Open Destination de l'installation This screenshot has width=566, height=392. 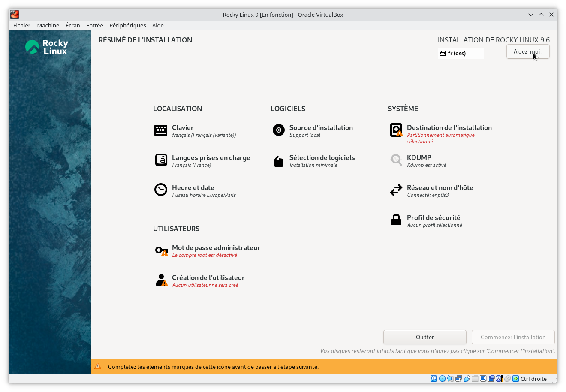(x=449, y=127)
